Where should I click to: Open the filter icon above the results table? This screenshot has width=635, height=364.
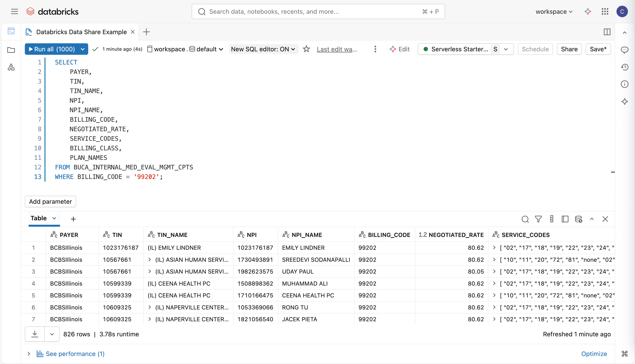tap(539, 219)
